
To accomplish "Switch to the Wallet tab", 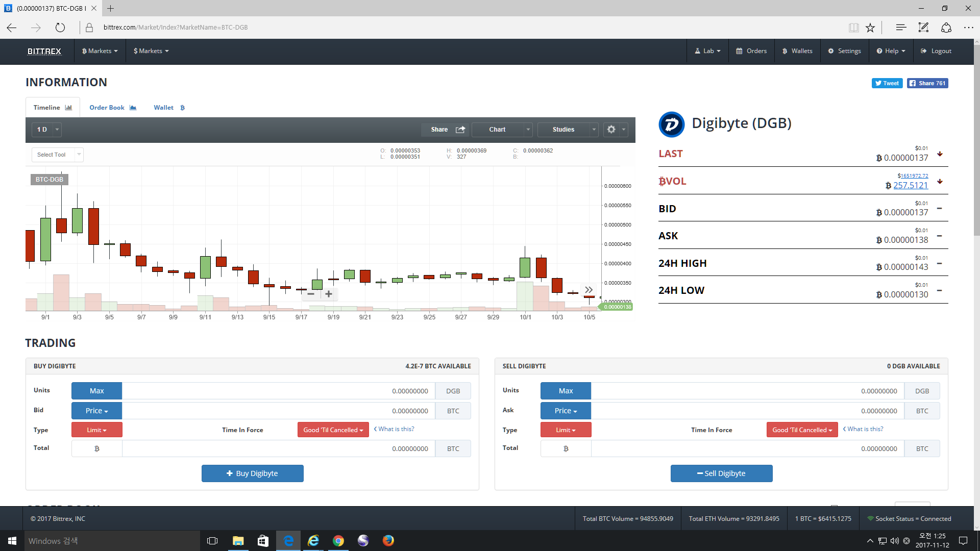I will tap(169, 108).
